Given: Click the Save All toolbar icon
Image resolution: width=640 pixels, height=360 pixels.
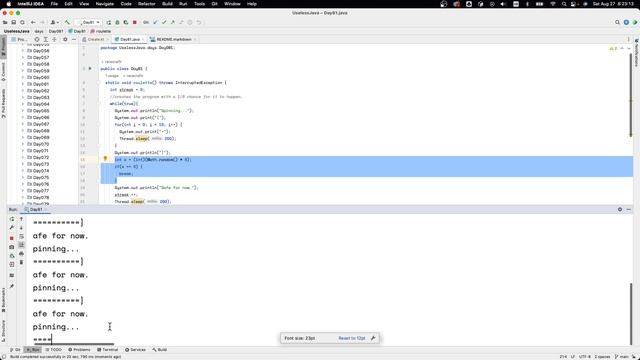Looking at the screenshot, I should [13, 22].
